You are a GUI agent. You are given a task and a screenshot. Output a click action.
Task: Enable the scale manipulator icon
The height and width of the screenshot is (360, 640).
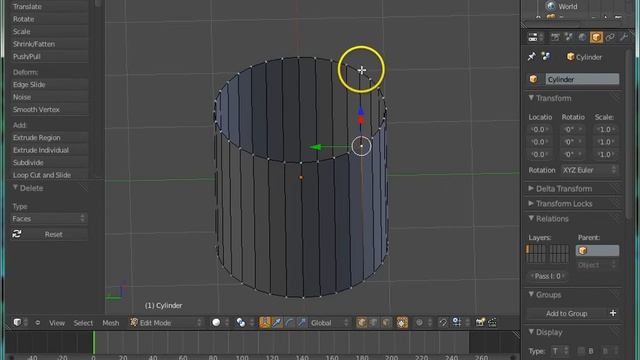click(302, 322)
